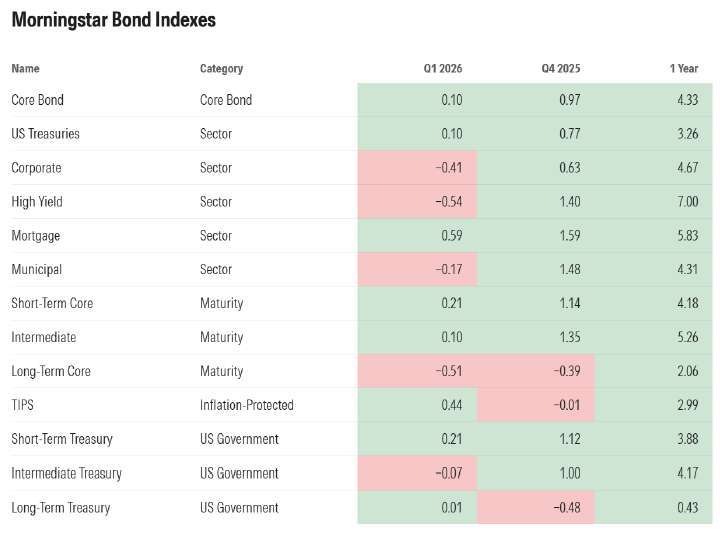Sort by the 1 Year column

[684, 69]
